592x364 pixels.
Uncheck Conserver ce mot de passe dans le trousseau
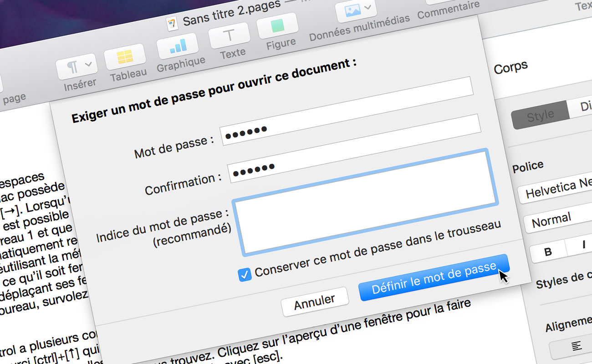pos(245,274)
